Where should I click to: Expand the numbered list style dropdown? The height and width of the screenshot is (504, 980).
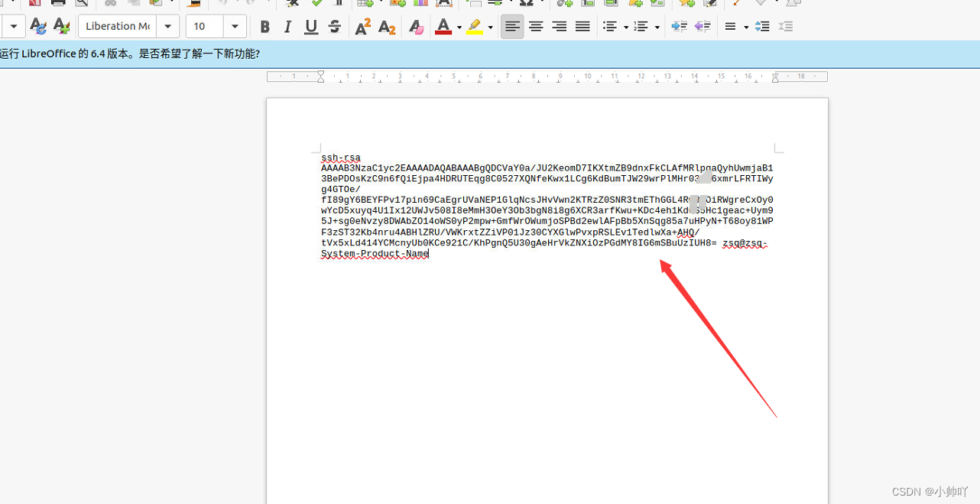657,27
